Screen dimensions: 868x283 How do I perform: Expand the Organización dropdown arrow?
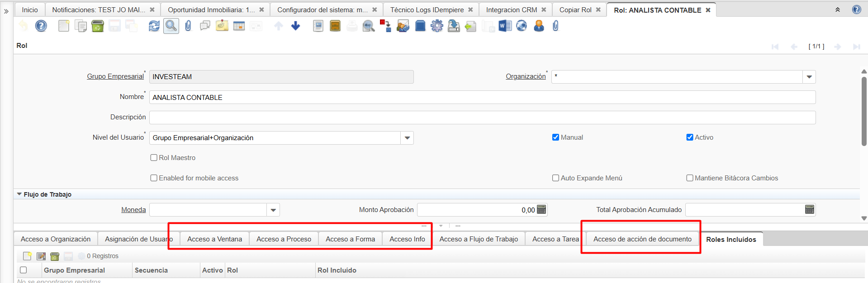[809, 77]
